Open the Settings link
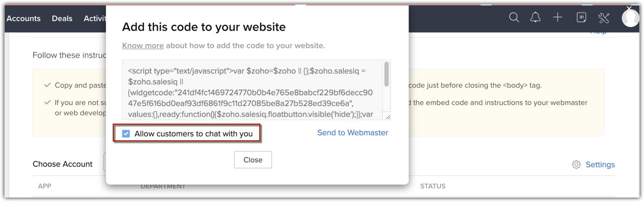The image size is (644, 202). click(600, 164)
